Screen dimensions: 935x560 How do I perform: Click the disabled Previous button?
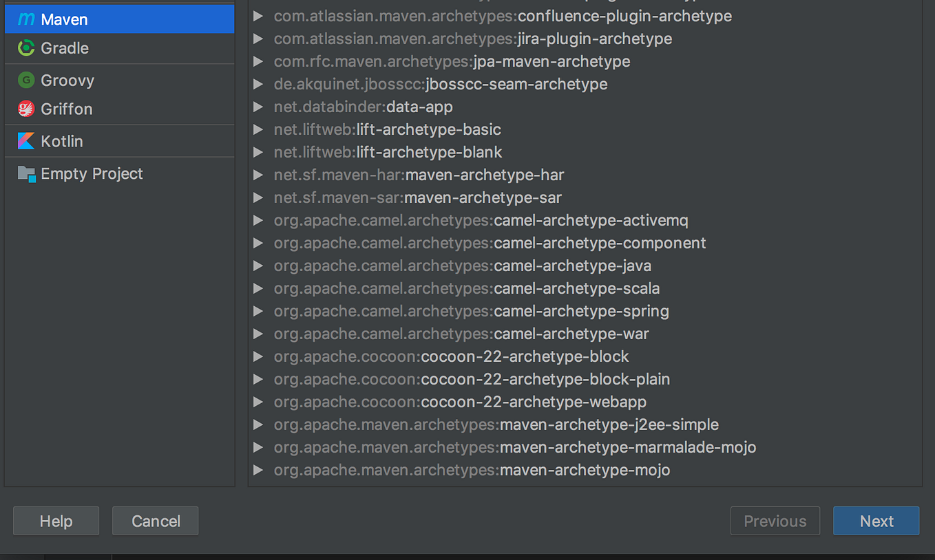[x=775, y=521]
